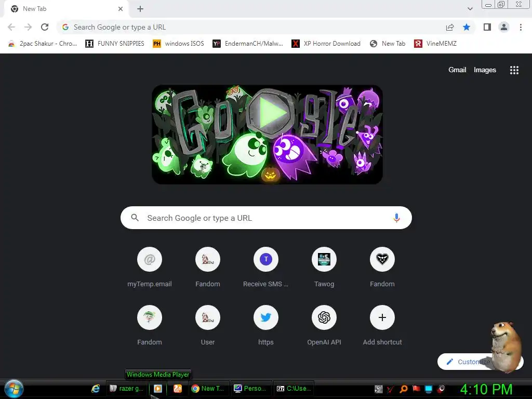Viewport: 532px width, 399px height.
Task: Open Tawog shortcut
Action: tap(324, 268)
